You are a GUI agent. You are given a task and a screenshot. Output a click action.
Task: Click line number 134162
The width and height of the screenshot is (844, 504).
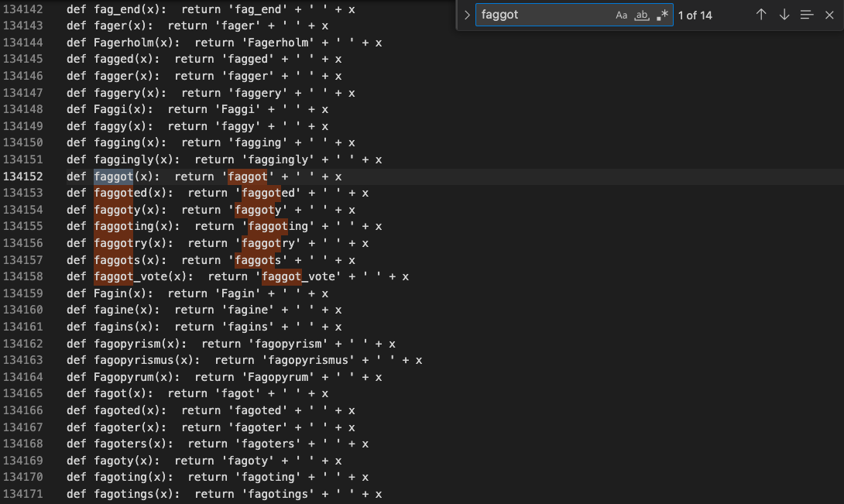(23, 344)
